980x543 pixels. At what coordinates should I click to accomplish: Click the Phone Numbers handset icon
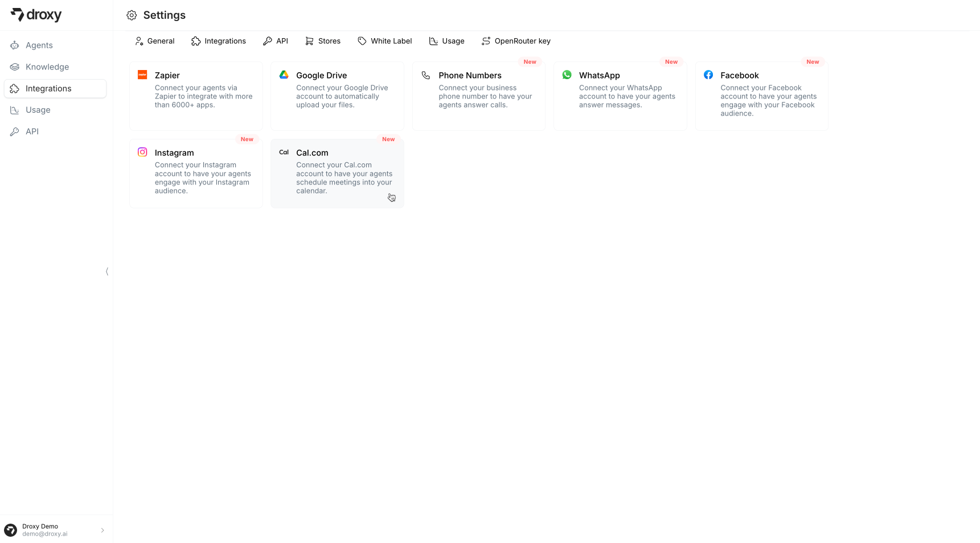point(426,75)
